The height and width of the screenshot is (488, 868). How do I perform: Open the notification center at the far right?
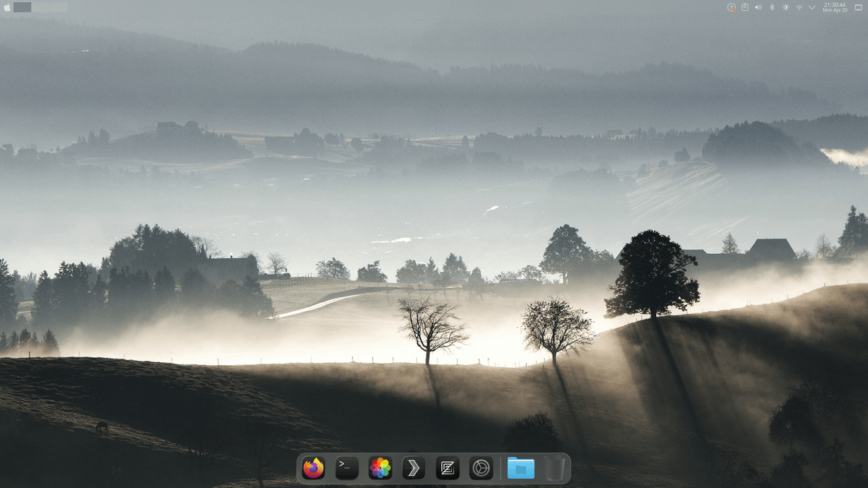[x=859, y=7]
